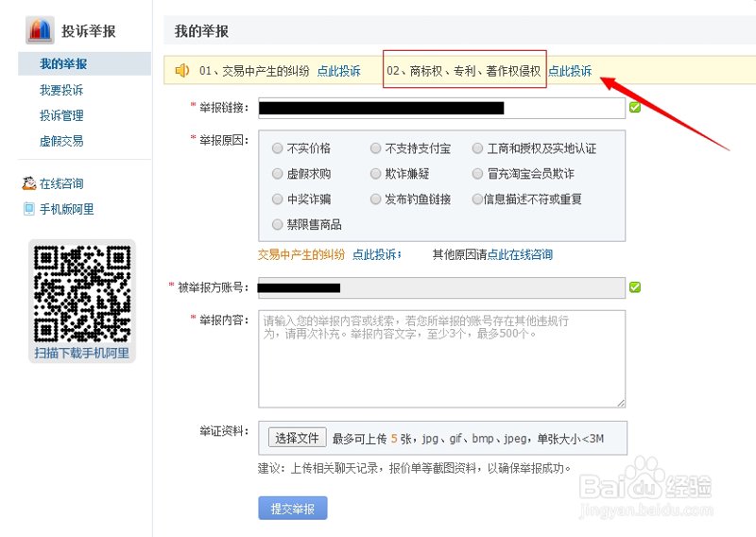Select 信息描述不符或重复 radio button

pos(477,199)
